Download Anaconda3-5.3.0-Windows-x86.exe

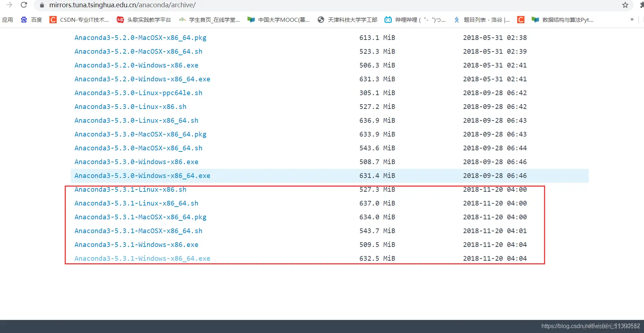tap(136, 162)
